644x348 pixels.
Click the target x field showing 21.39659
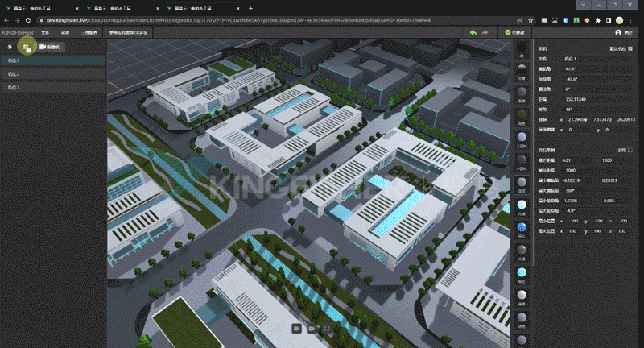(x=577, y=119)
